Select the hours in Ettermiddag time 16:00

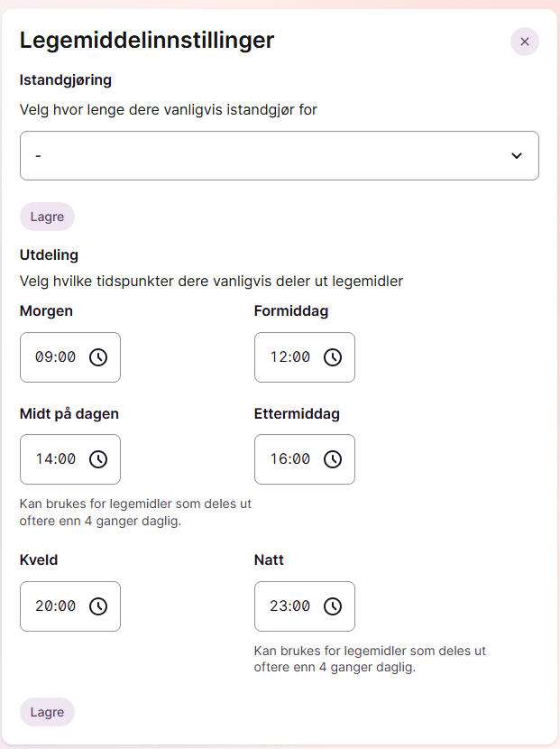pos(277,459)
